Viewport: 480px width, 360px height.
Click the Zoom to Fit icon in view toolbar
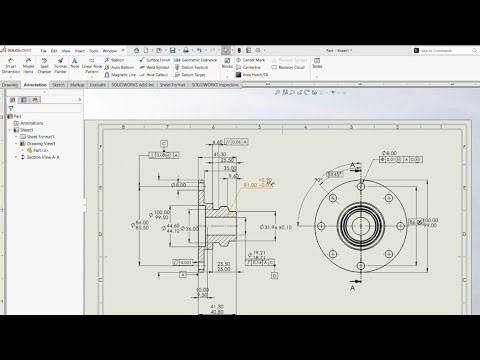pos(277,92)
